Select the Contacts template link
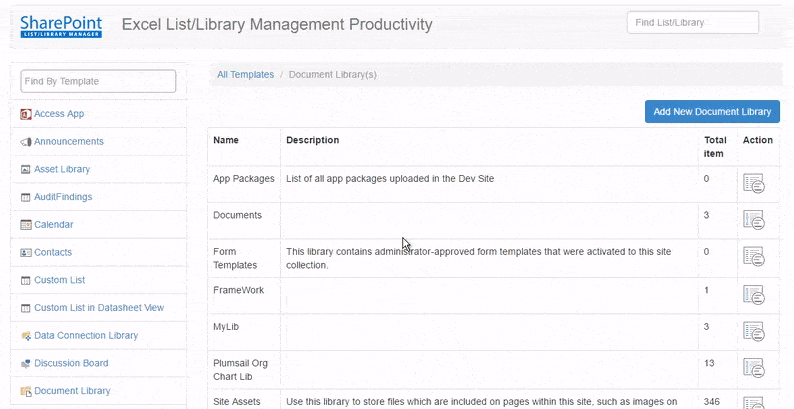The height and width of the screenshot is (409, 794). [x=53, y=252]
